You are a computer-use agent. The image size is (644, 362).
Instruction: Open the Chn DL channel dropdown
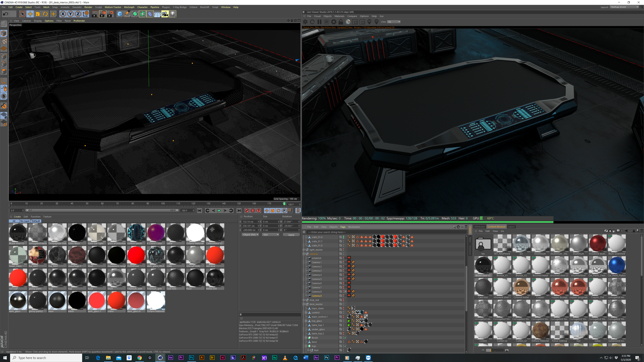(x=394, y=22)
